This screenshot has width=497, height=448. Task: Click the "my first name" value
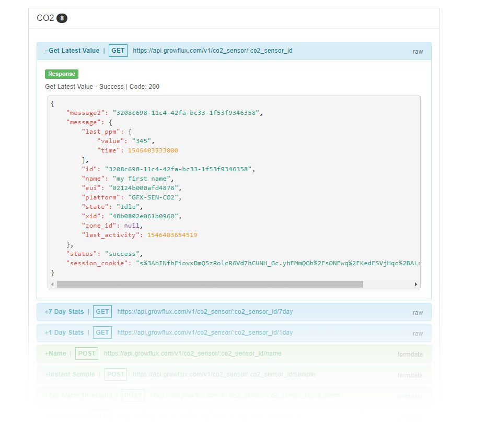[142, 179]
